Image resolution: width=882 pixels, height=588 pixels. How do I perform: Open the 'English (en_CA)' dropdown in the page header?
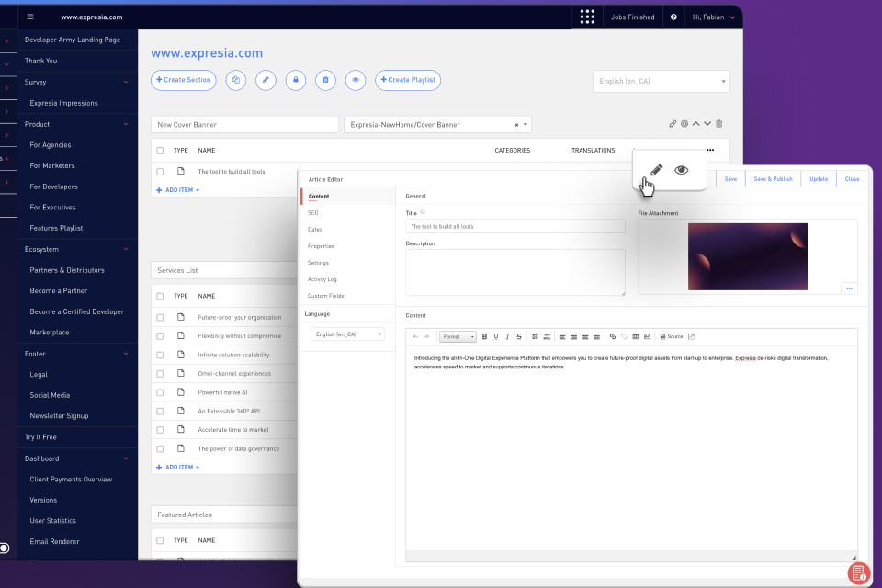661,81
